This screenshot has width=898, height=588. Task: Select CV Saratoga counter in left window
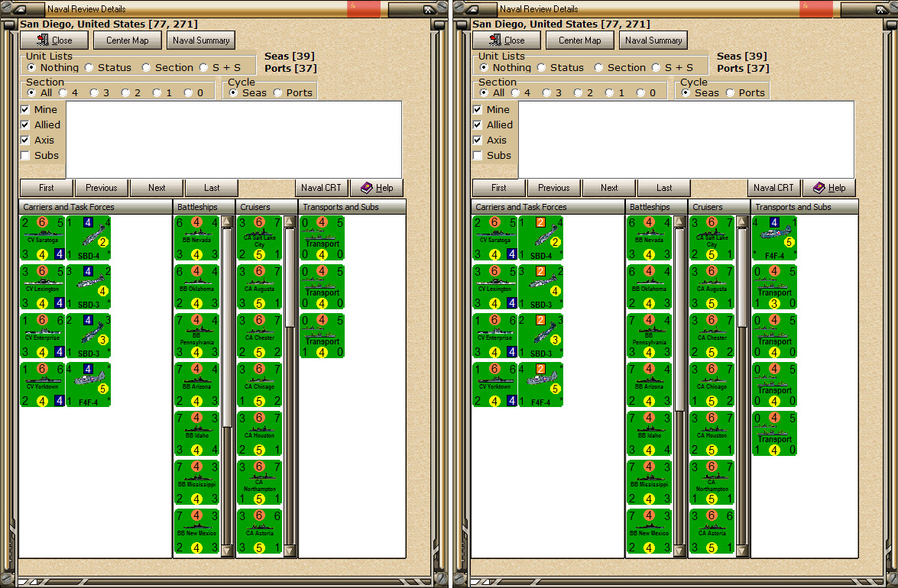click(x=42, y=238)
